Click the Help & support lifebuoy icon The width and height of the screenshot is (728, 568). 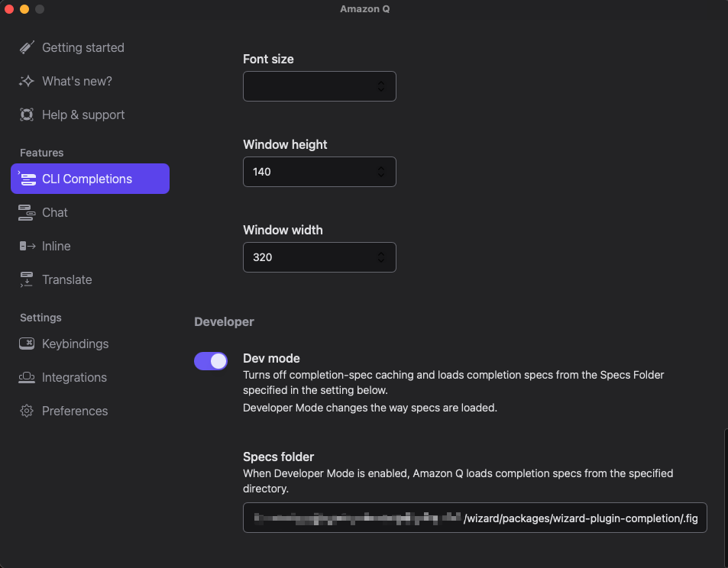tap(28, 115)
